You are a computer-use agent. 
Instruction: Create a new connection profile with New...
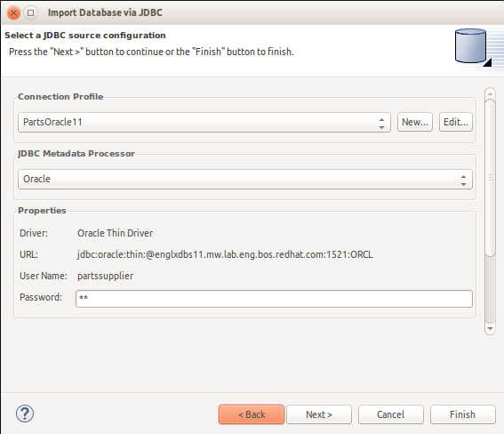(x=415, y=122)
